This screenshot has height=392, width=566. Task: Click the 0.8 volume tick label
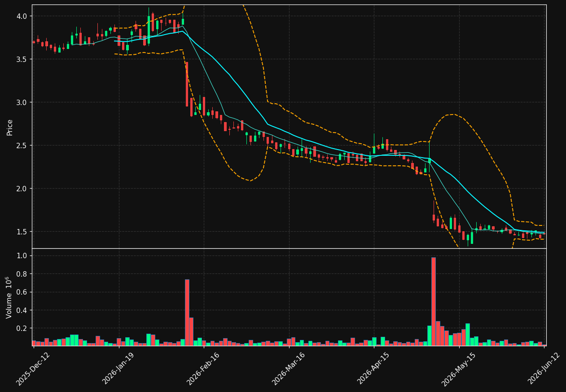22,274
